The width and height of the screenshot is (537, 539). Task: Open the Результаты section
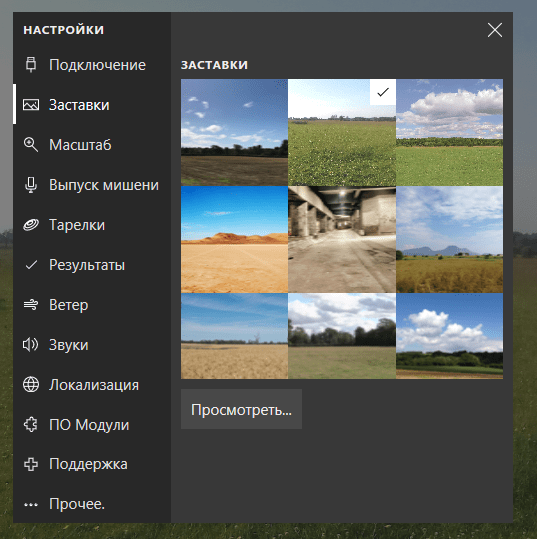[x=92, y=265]
